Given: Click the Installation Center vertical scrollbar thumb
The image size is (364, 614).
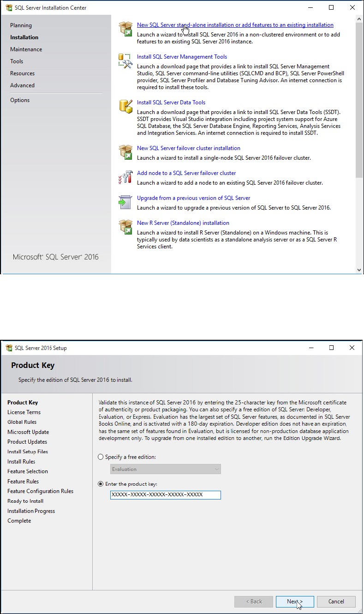Looking at the screenshot, I should coord(359,100).
